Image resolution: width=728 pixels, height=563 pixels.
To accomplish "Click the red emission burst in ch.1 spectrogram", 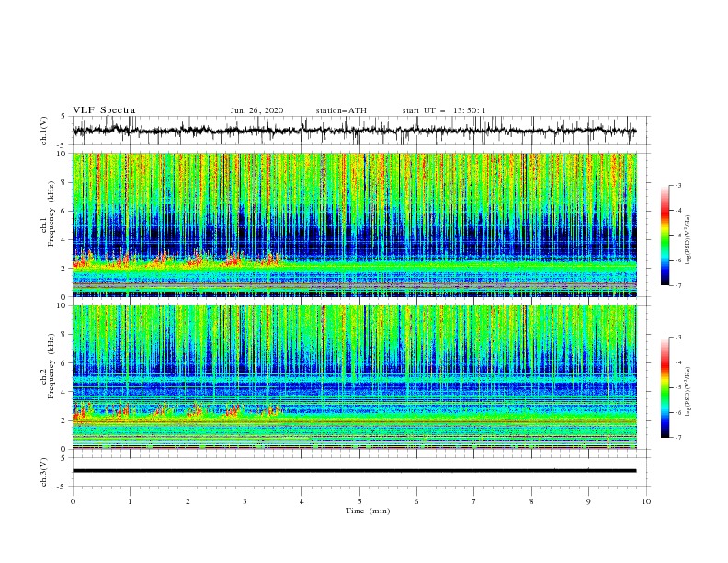I will point(176,260).
